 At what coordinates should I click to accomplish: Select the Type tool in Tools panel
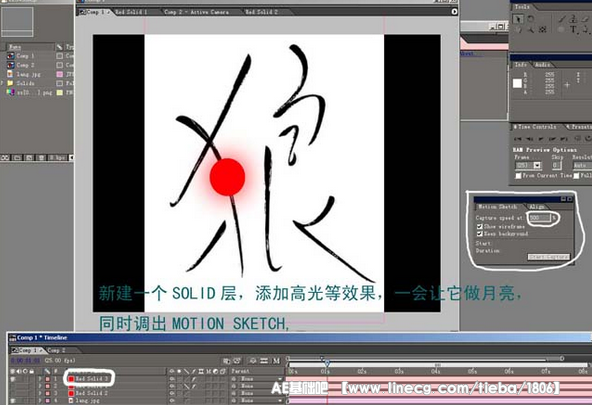(x=573, y=29)
